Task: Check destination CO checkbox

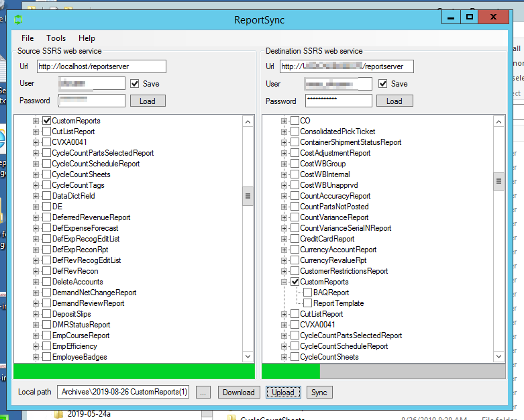Action: [295, 121]
